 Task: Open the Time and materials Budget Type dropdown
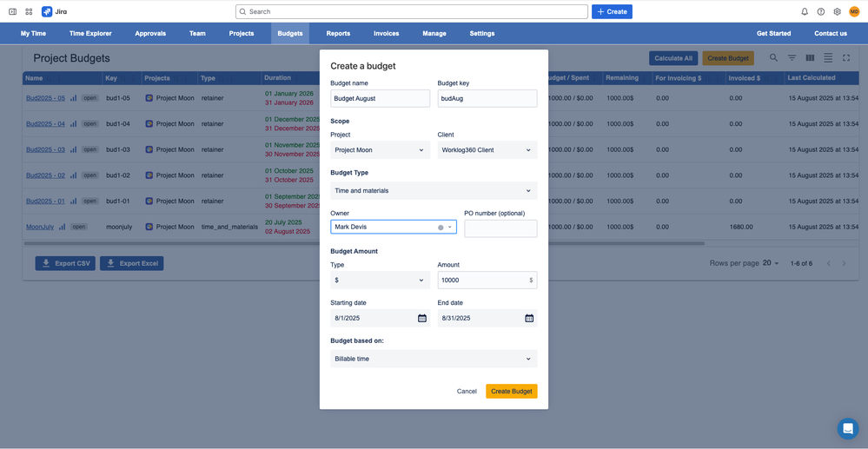point(434,190)
